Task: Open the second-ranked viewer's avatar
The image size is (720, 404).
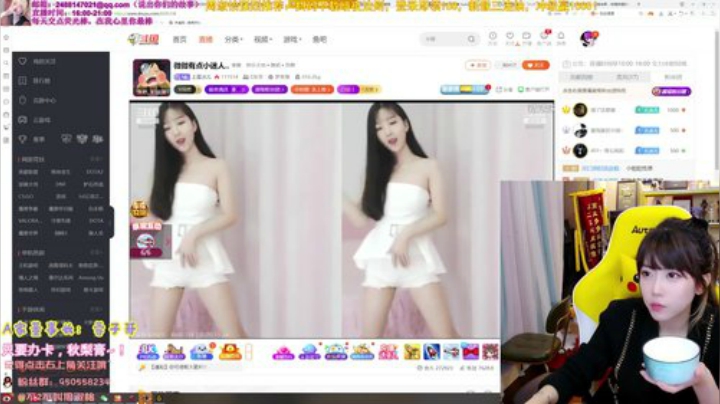Action: tap(580, 130)
